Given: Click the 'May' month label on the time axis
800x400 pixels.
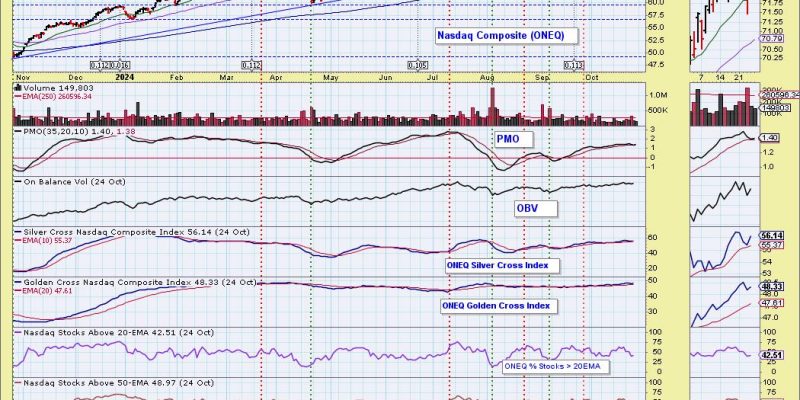Looking at the screenshot, I should coord(332,78).
